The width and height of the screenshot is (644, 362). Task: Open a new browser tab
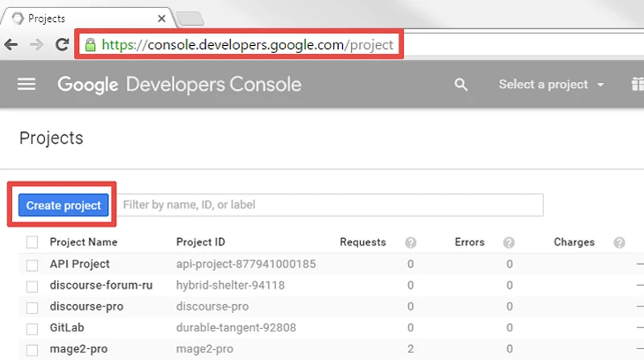pyautogui.click(x=189, y=19)
